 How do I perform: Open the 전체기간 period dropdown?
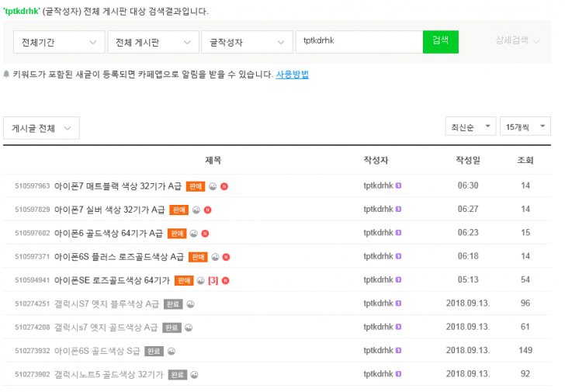tap(59, 42)
